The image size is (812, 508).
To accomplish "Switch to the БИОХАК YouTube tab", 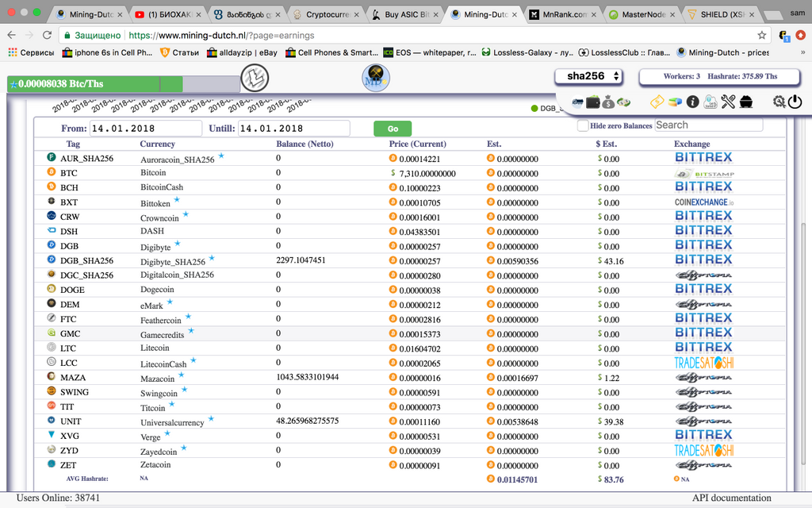I will (168, 14).
